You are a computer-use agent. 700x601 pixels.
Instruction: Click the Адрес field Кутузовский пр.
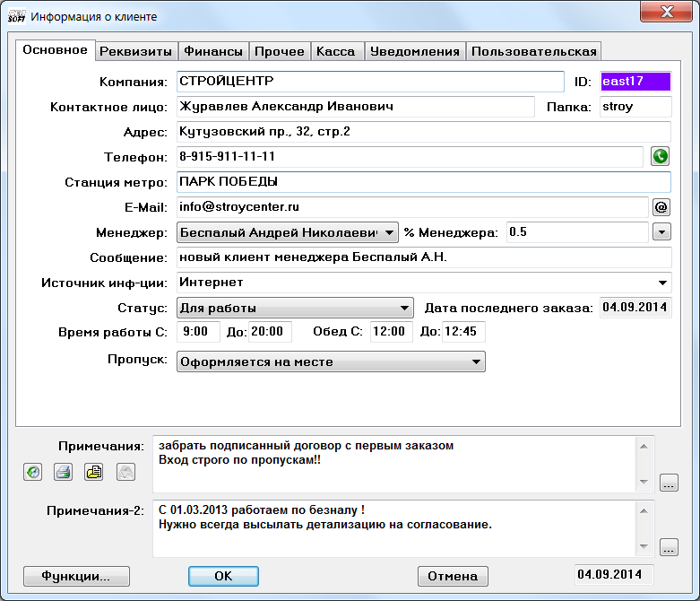pyautogui.click(x=424, y=132)
